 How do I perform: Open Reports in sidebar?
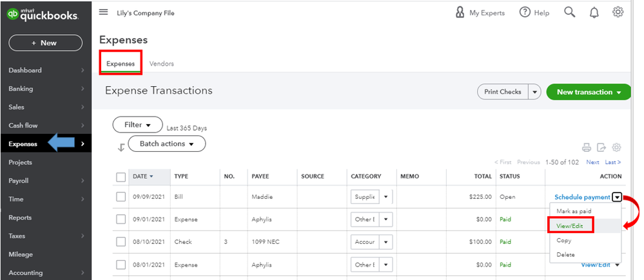point(46,218)
